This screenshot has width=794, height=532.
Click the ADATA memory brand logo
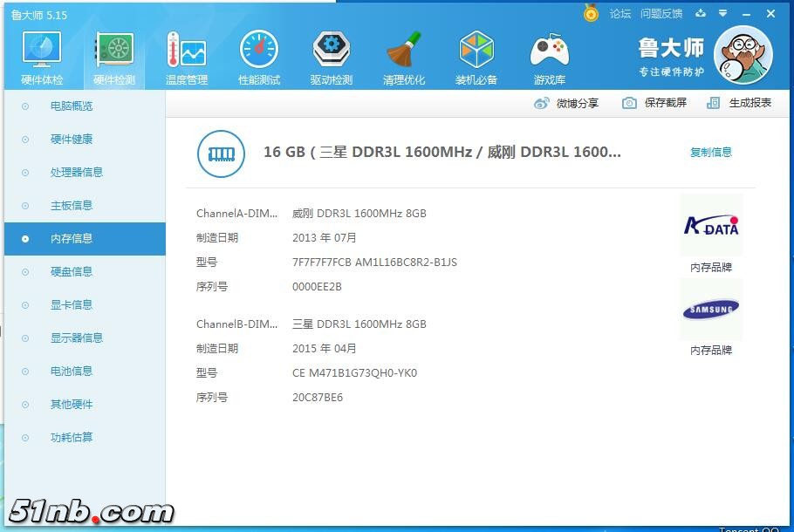tap(710, 227)
